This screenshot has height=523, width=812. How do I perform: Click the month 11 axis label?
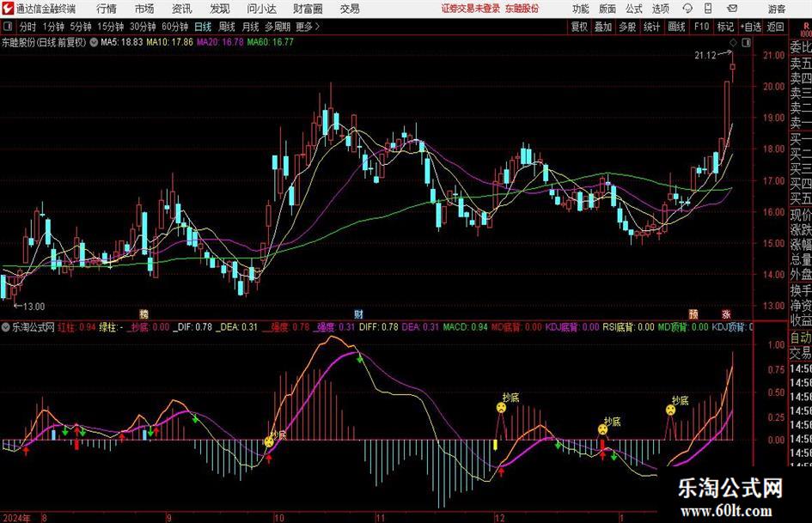[380, 518]
